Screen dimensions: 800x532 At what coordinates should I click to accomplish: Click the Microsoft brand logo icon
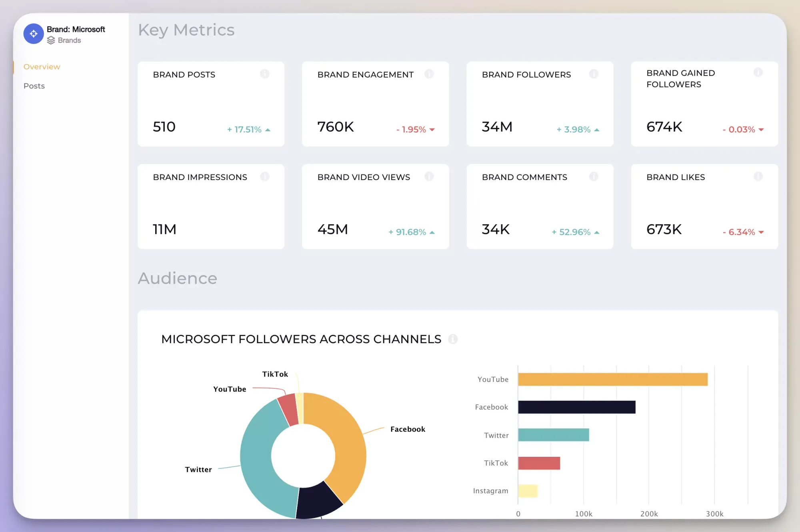(34, 34)
